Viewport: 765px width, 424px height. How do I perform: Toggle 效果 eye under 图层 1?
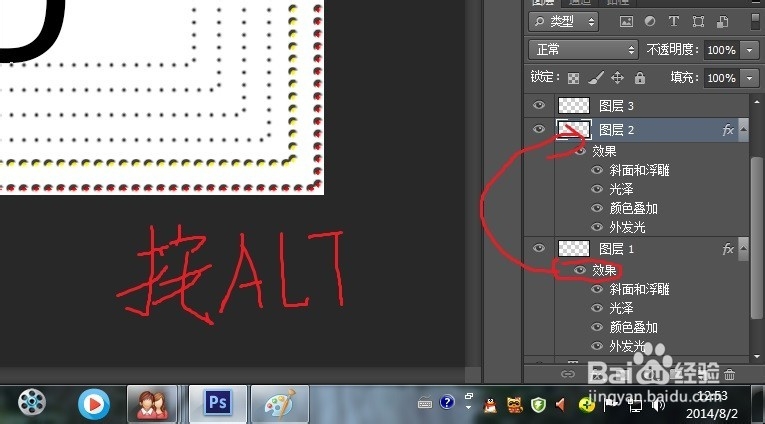[580, 270]
